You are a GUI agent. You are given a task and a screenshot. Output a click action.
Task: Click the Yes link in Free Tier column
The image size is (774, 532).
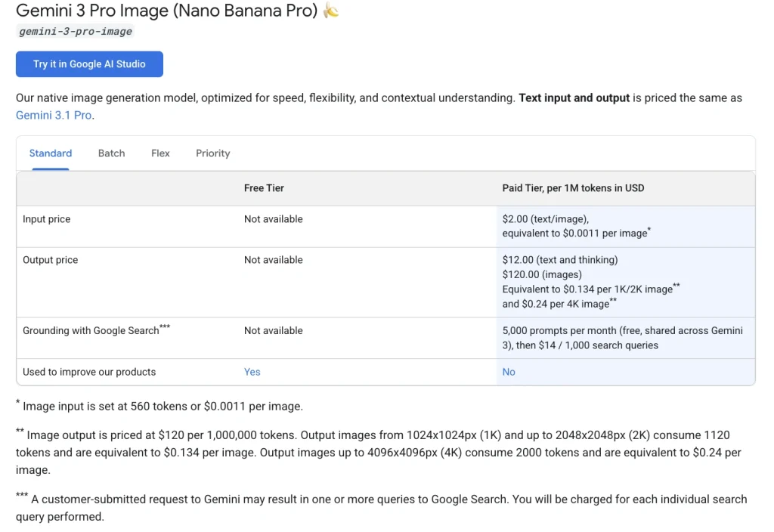pos(252,372)
